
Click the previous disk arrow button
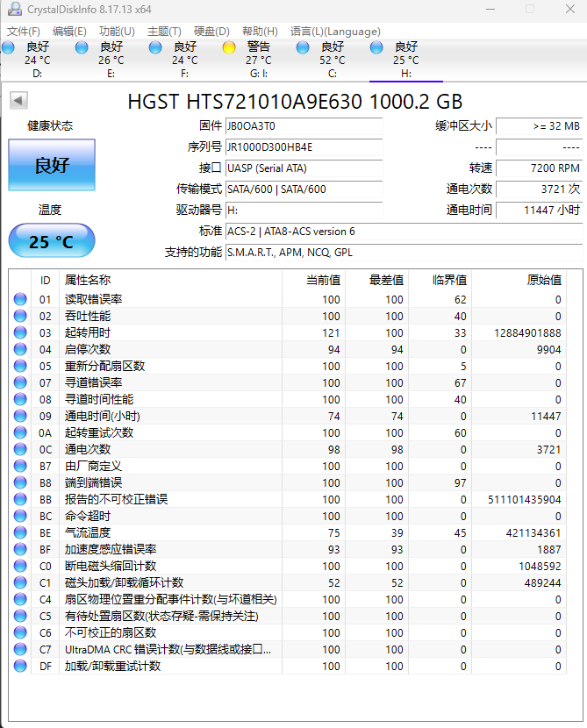click(x=18, y=100)
